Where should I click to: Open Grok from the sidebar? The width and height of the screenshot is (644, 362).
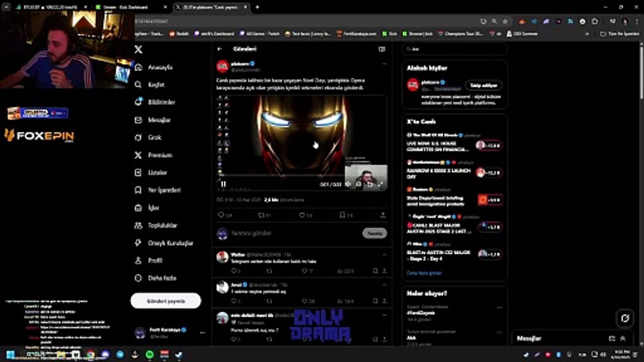click(148, 137)
